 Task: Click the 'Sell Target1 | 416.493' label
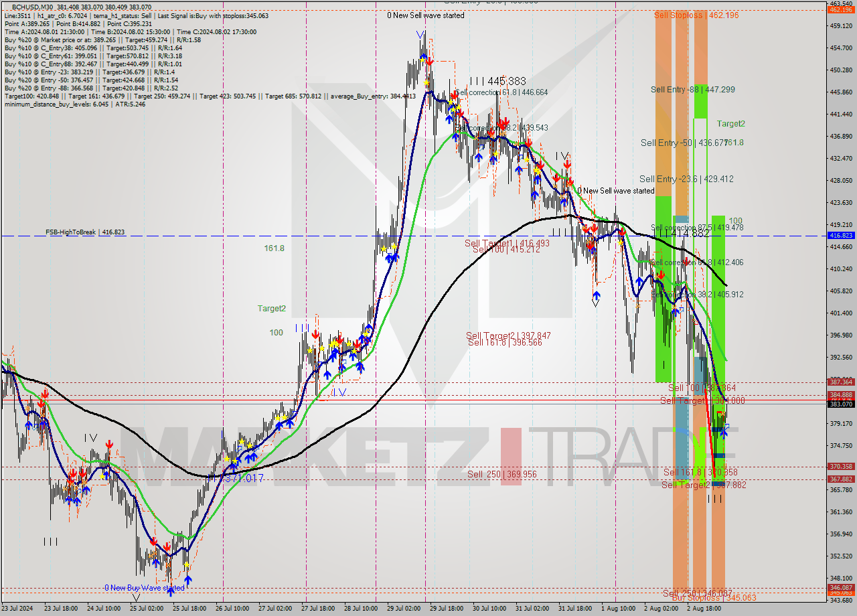pyautogui.click(x=507, y=243)
